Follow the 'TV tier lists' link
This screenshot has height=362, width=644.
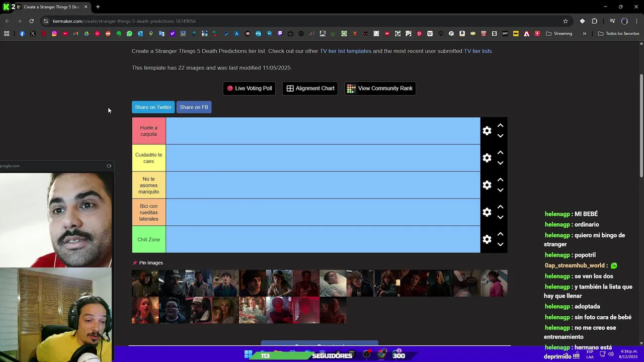477,51
